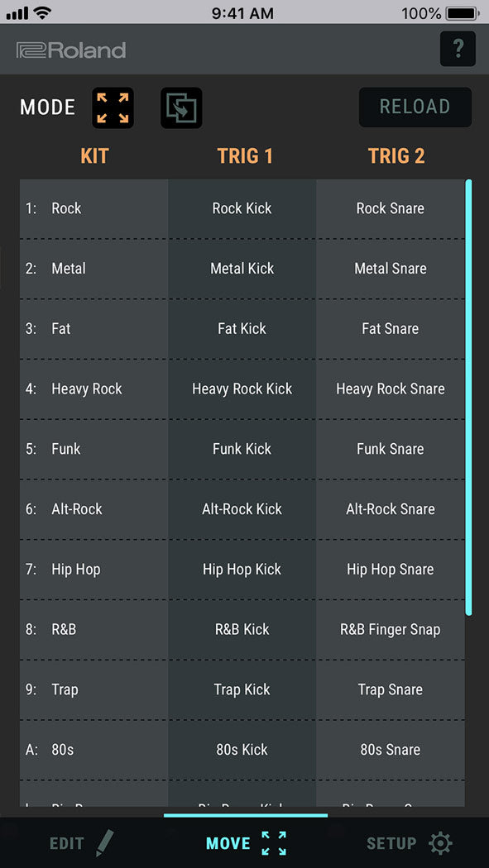489x868 pixels.
Task: Open the help question mark icon
Action: click(x=458, y=49)
